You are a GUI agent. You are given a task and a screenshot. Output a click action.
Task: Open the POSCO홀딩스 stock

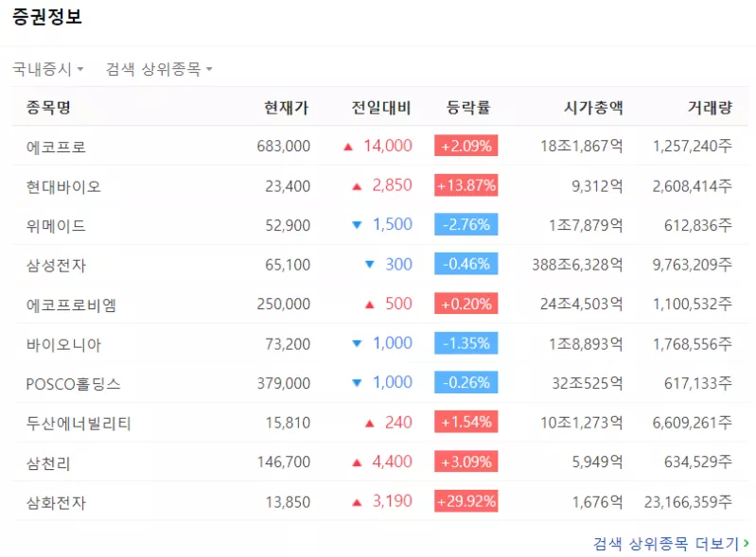73,384
